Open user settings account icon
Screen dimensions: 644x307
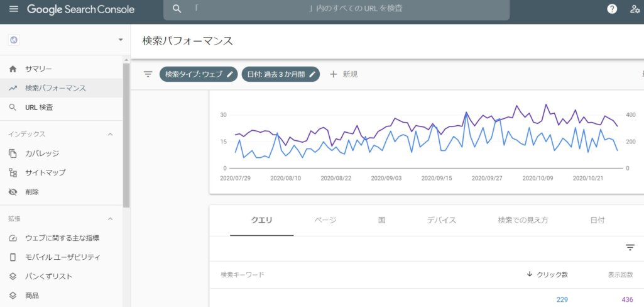[635, 9]
